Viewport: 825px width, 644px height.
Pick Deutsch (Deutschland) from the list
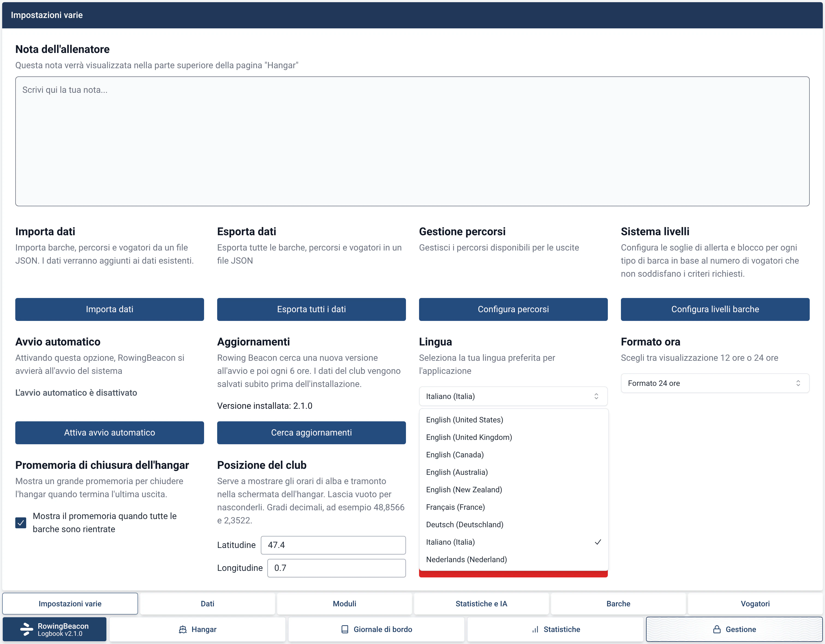pyautogui.click(x=513, y=524)
